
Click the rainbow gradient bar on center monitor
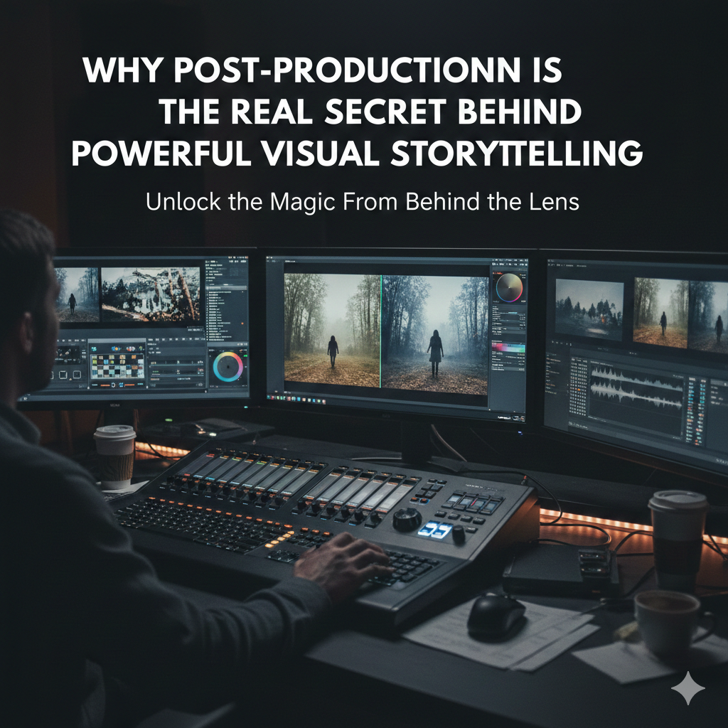[508, 346]
